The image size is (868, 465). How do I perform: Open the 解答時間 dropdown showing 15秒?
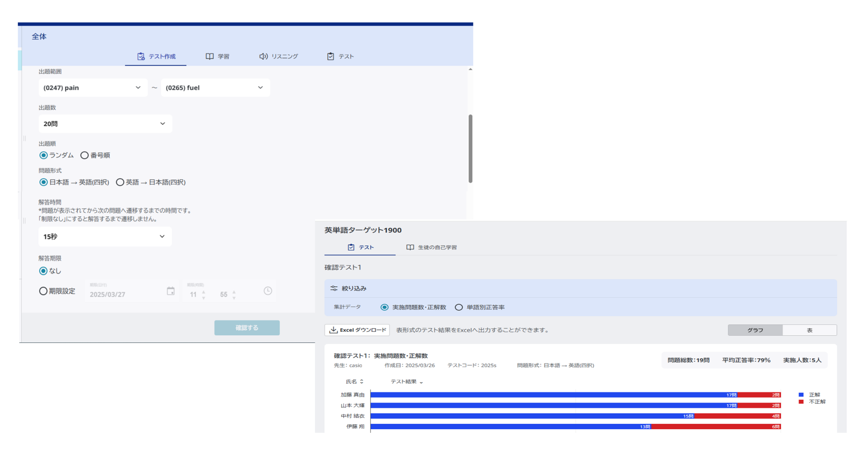105,236
